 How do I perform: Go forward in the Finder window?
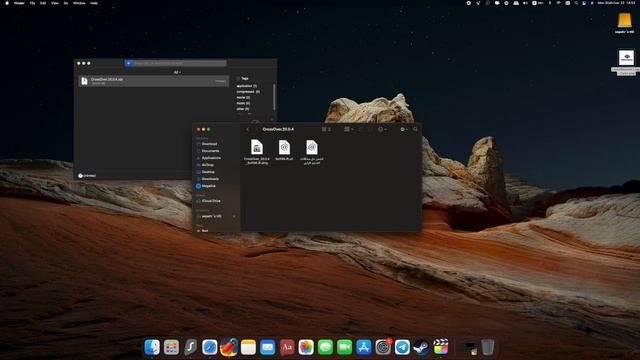[256, 129]
